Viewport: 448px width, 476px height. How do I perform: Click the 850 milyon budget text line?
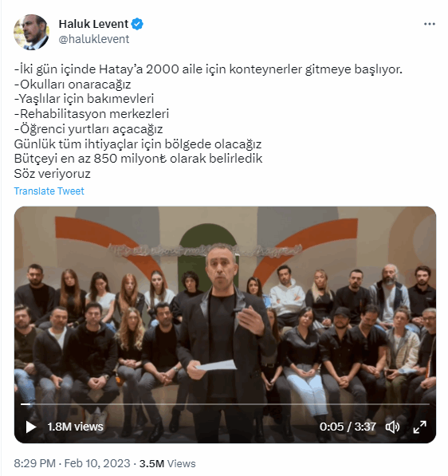click(x=138, y=159)
